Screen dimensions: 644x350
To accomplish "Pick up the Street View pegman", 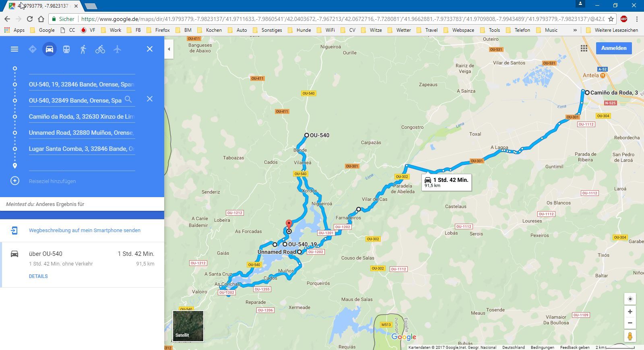I will click(630, 336).
